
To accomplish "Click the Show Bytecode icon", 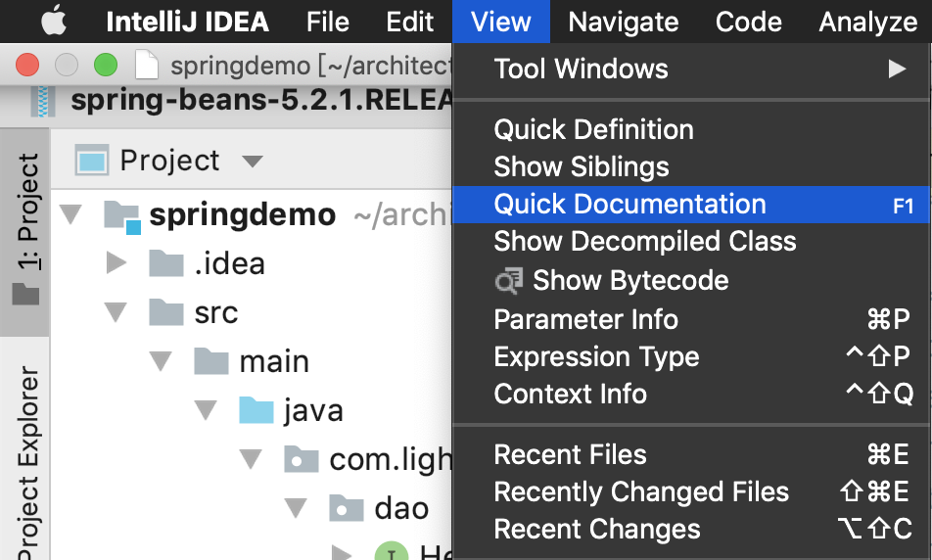I will pos(509,281).
